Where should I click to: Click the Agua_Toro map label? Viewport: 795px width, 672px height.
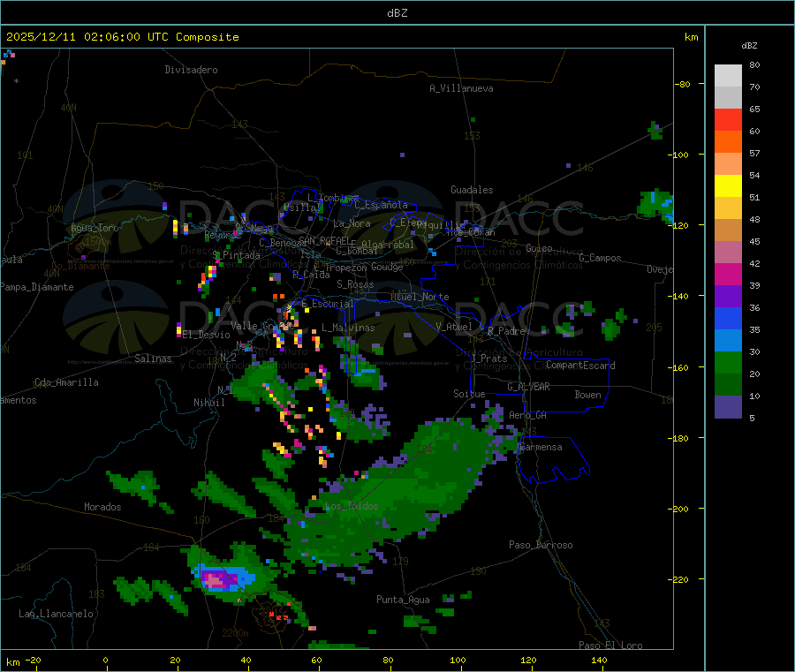point(95,228)
